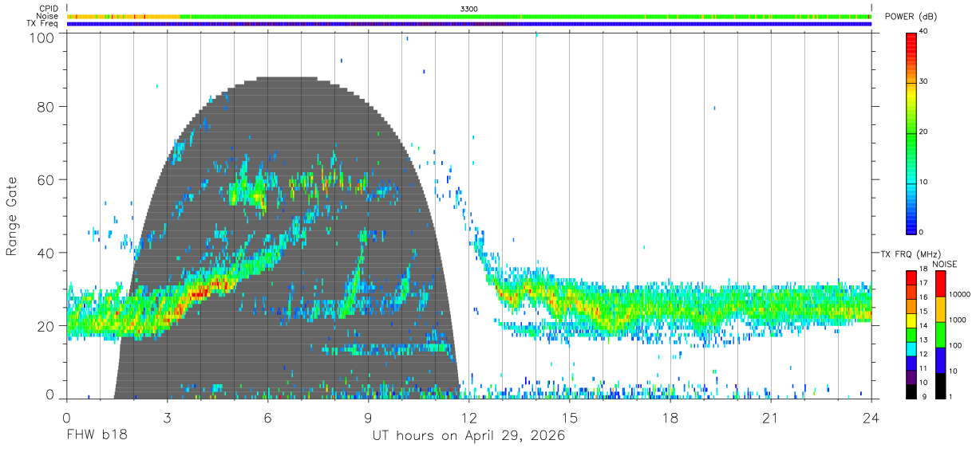This screenshot has width=980, height=452.
Task: Click the x-axis tick label 15
Action: click(570, 419)
